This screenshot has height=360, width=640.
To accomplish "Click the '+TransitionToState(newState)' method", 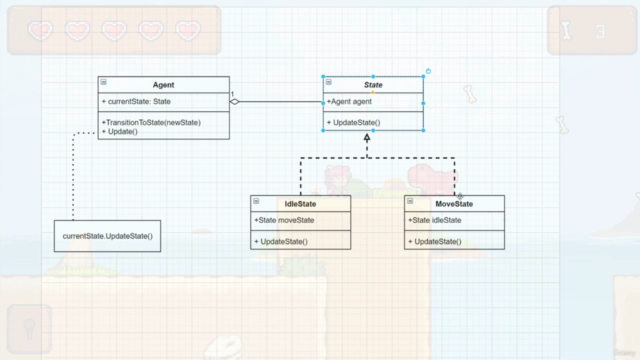I will tap(151, 122).
